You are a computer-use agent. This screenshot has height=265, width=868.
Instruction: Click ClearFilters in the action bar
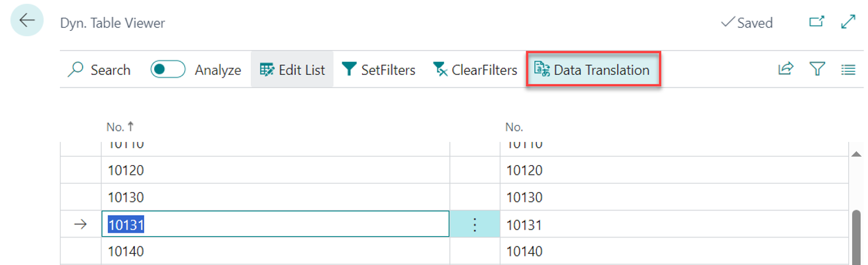pyautogui.click(x=475, y=70)
